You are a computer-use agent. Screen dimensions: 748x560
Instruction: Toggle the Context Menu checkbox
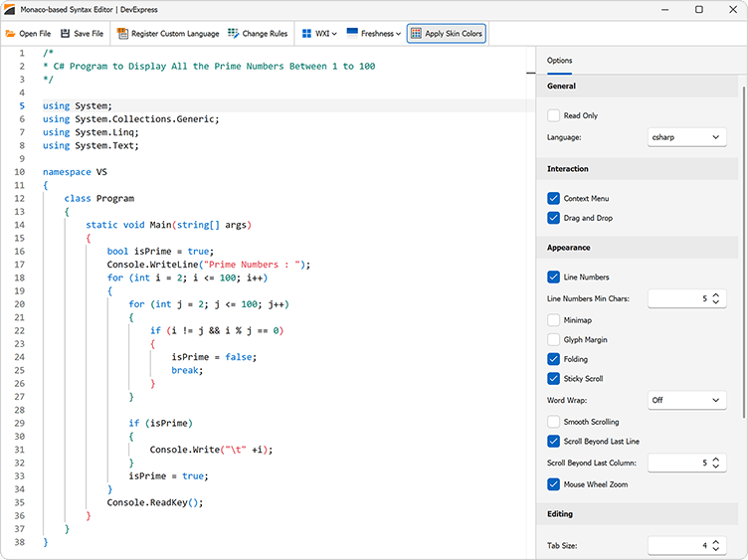(x=553, y=198)
